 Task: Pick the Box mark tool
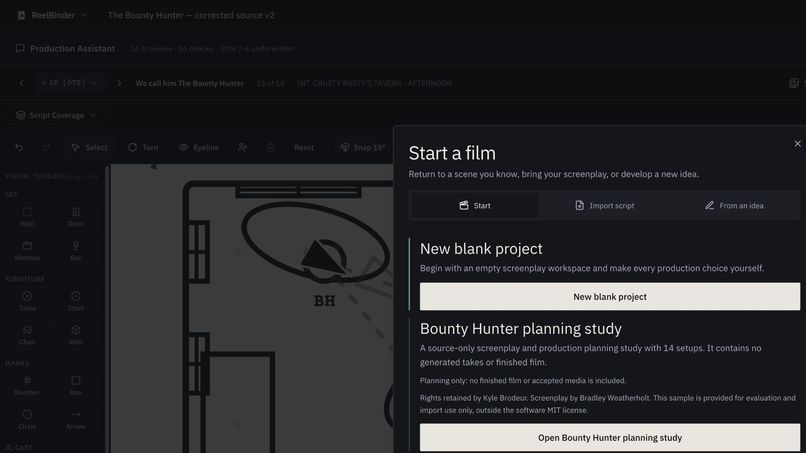76,386
